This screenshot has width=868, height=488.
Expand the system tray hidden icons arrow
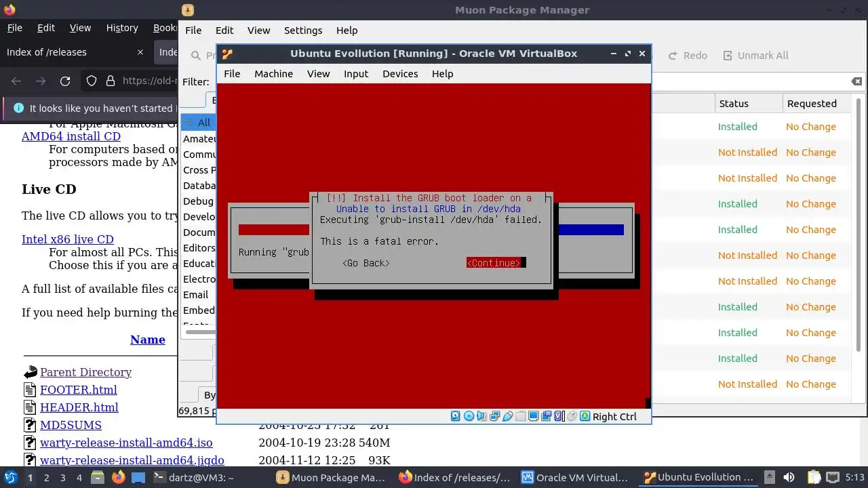[770, 477]
